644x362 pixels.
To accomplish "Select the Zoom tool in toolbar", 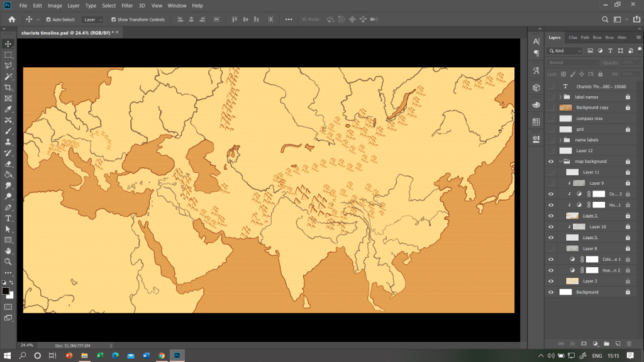I will tap(8, 261).
